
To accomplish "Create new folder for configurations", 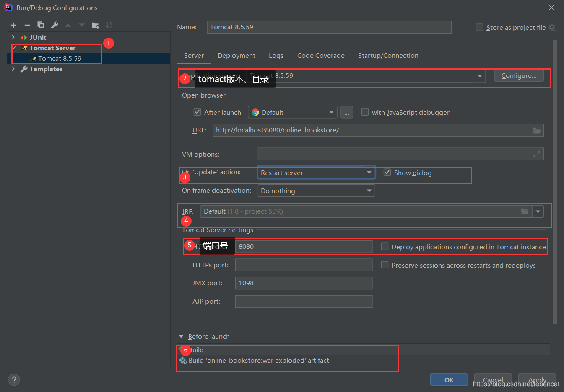I will (96, 25).
